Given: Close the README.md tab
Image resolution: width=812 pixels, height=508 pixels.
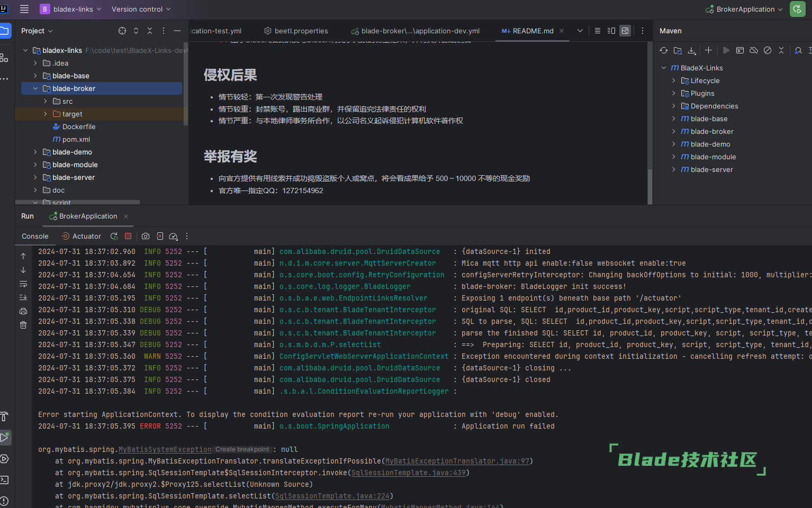Looking at the screenshot, I should pyautogui.click(x=562, y=31).
